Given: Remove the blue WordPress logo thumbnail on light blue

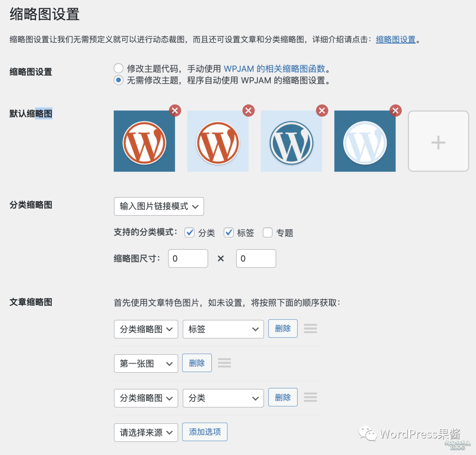Looking at the screenshot, I should pyautogui.click(x=322, y=111).
